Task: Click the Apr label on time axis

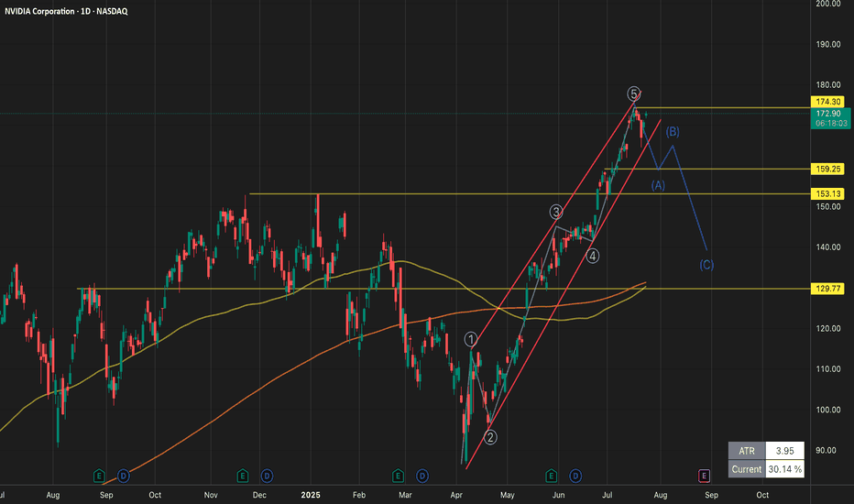Action: [456, 495]
